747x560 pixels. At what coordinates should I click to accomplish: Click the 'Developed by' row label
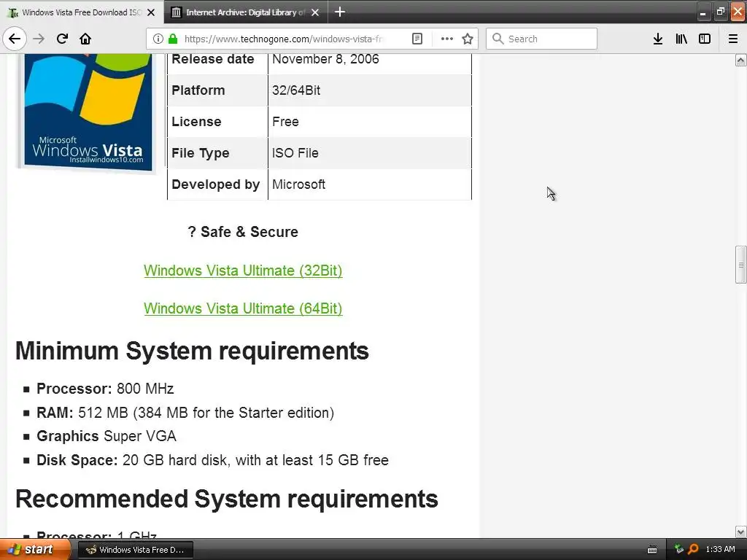[216, 184]
